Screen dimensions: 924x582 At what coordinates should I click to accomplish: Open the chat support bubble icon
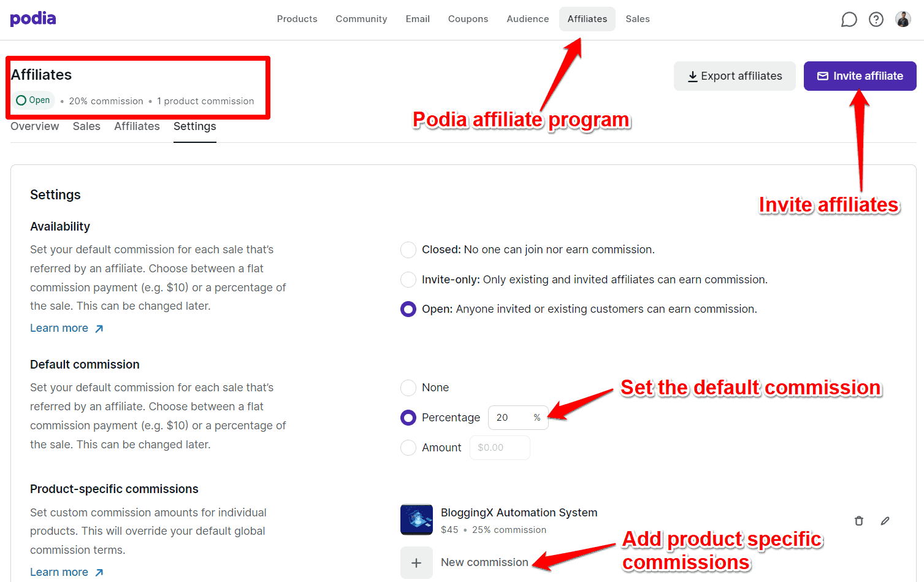(849, 19)
